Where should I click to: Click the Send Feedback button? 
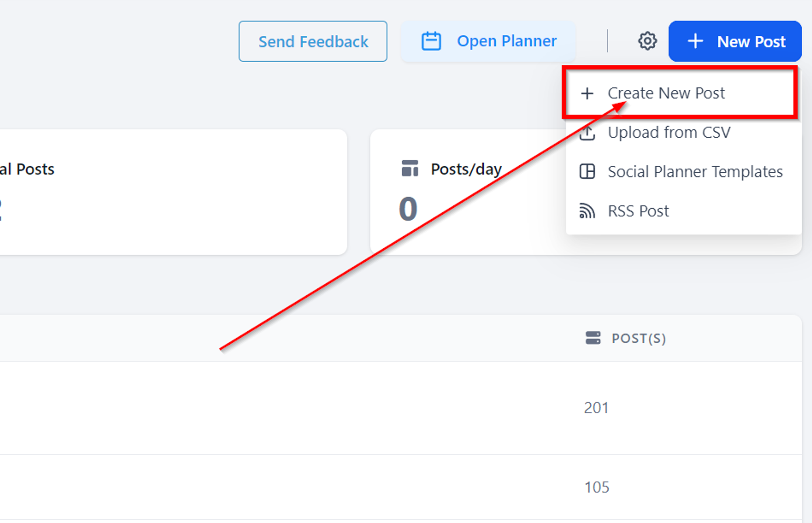click(313, 41)
